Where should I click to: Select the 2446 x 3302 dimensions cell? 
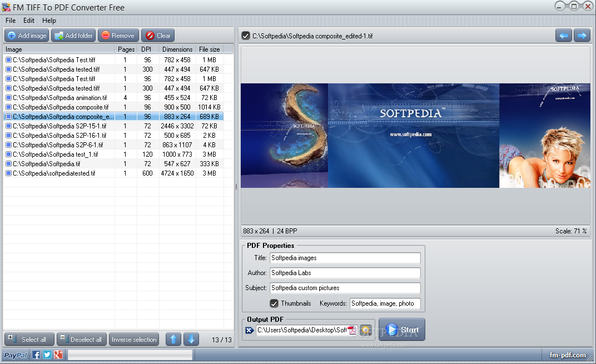[177, 126]
